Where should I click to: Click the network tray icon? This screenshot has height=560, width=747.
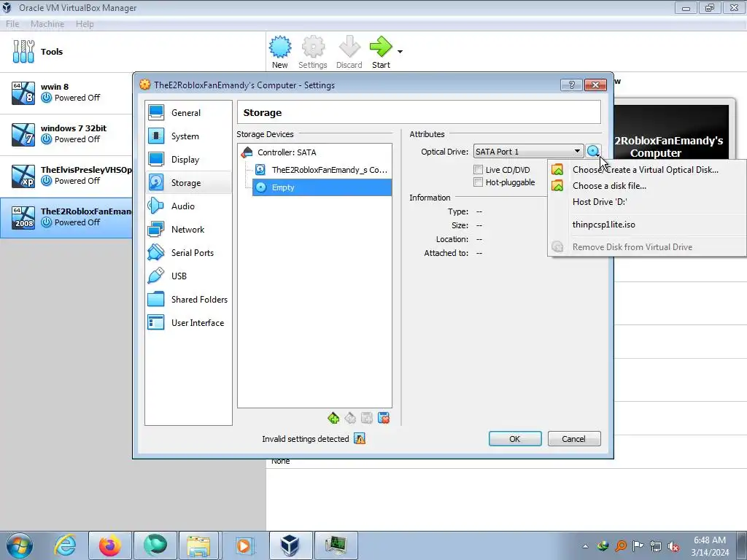[x=656, y=546]
